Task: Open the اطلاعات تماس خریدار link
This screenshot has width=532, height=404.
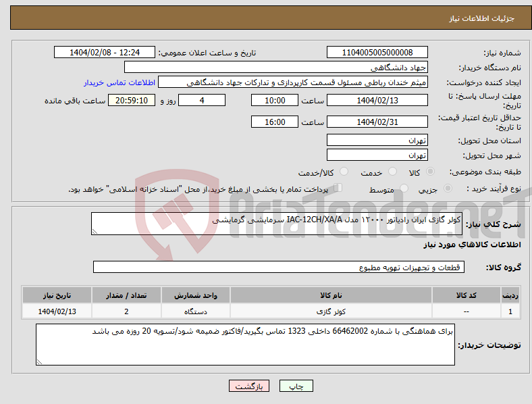Action: click(119, 82)
